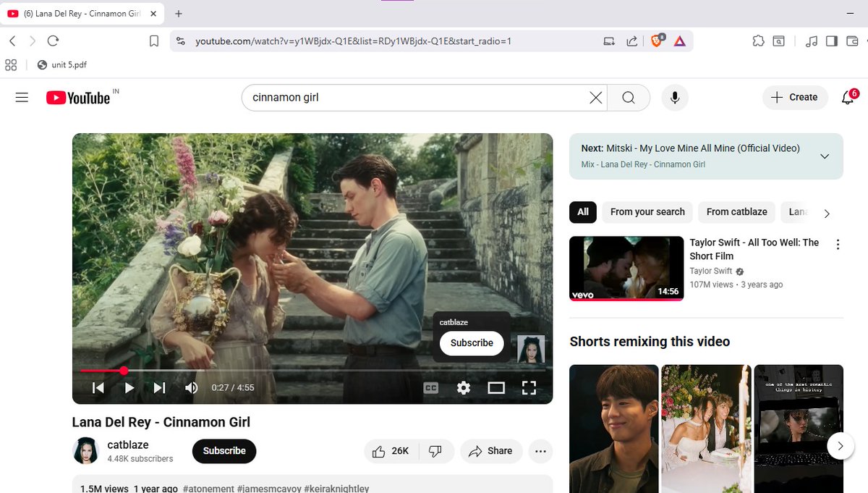Enable closed captions with the CC icon
Viewport: 868px width, 493px height.
(x=430, y=387)
